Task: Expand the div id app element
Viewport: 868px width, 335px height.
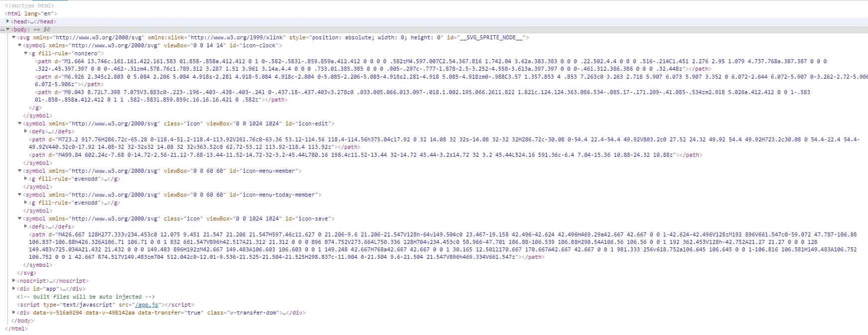Action: (x=13, y=289)
